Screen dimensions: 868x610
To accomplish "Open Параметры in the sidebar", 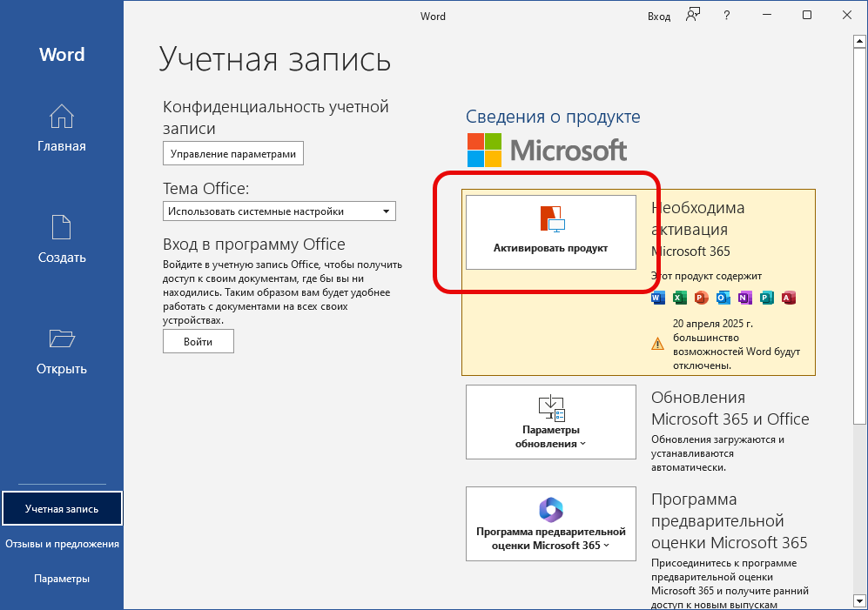I will pyautogui.click(x=62, y=579).
